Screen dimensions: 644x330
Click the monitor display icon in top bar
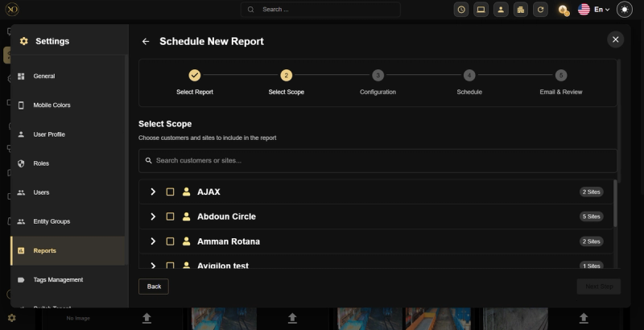pos(481,10)
